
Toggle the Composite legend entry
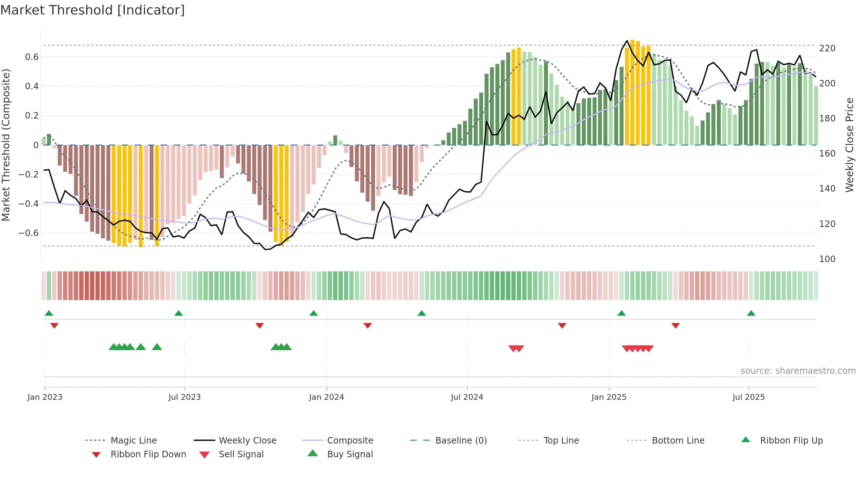click(x=337, y=440)
